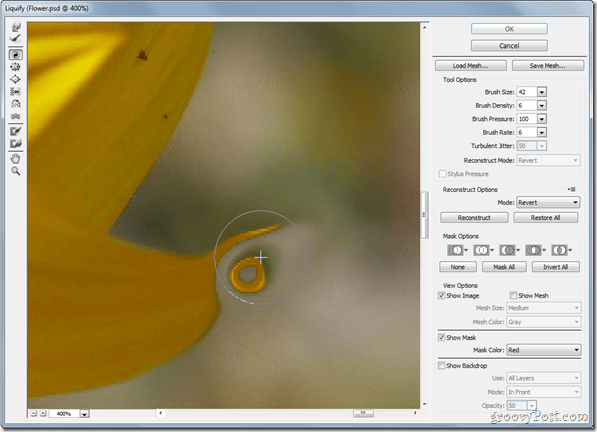Select the Reconstruct tool
The height and width of the screenshot is (432, 597).
pyautogui.click(x=16, y=38)
